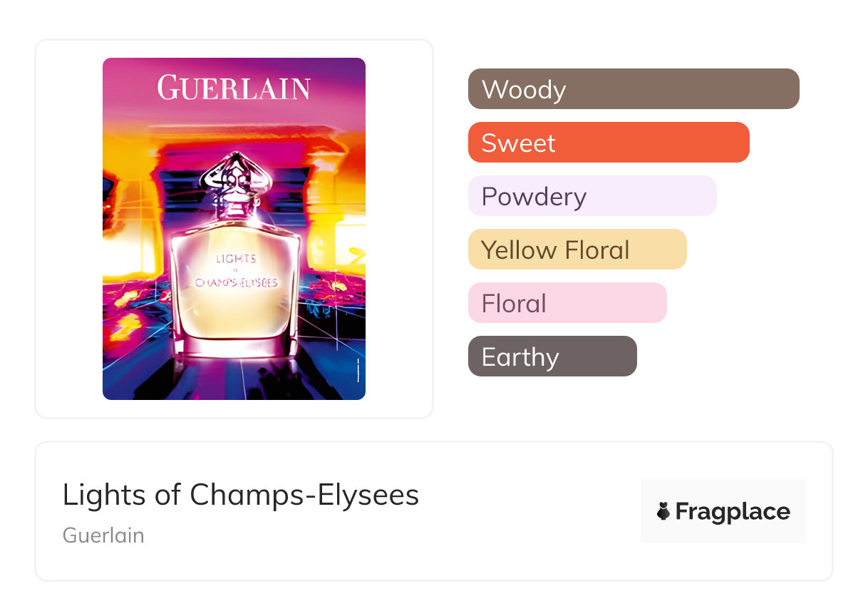Click the glass base of the perfume bottle
The height and width of the screenshot is (616, 868).
click(234, 342)
